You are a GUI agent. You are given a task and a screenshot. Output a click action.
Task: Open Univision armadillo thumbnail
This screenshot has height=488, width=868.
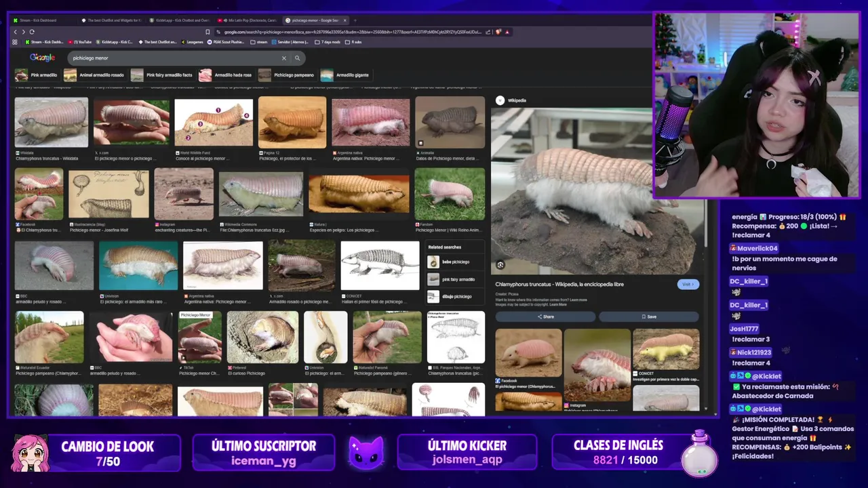click(x=138, y=266)
